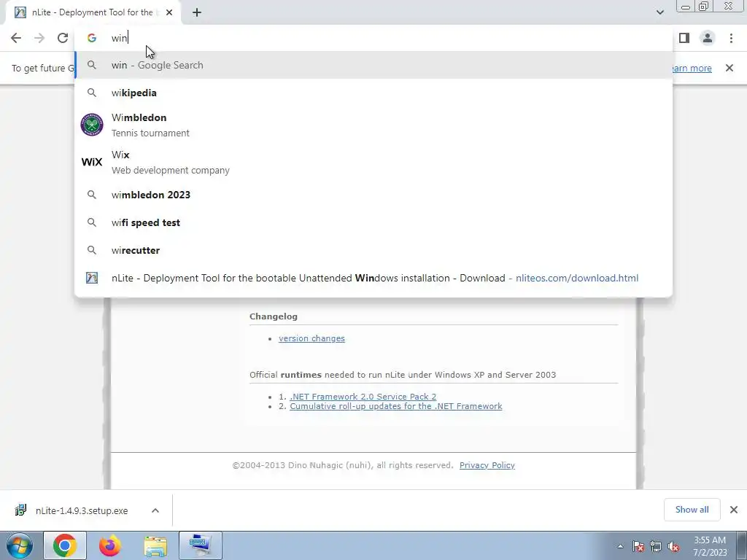Choose the 'wikipedia' suggestion
The image size is (747, 560).
373,93
